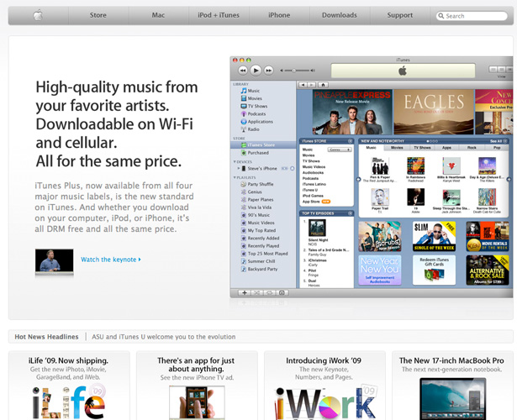Select TV Shows in iTunes library
This screenshot has width=517, height=420.
254,106
